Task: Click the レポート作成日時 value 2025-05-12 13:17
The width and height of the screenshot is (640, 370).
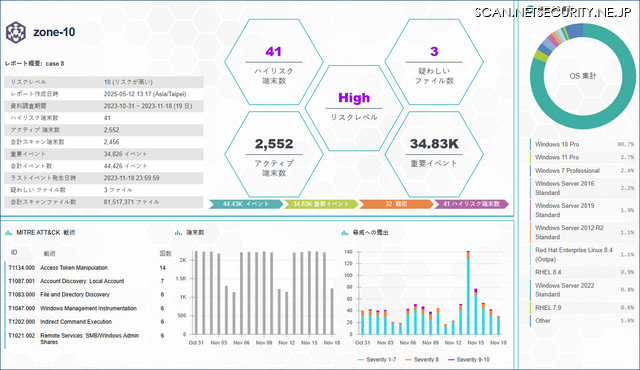Action: (x=145, y=94)
